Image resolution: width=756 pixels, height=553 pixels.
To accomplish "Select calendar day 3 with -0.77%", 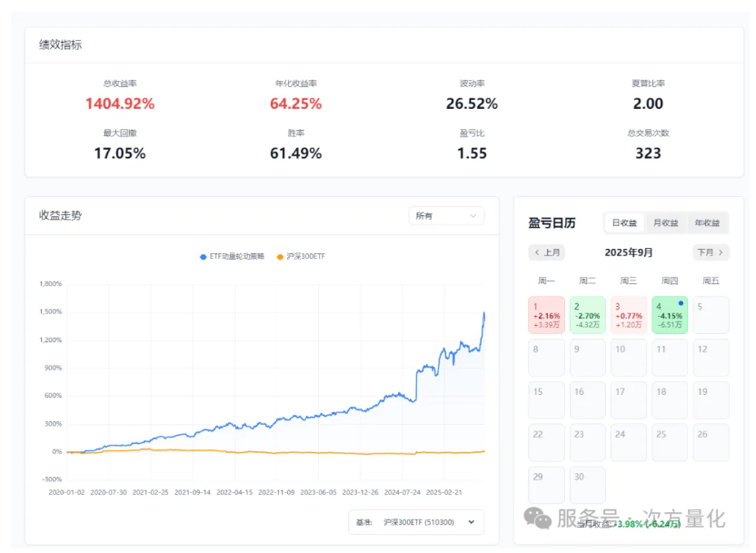I will [x=629, y=315].
